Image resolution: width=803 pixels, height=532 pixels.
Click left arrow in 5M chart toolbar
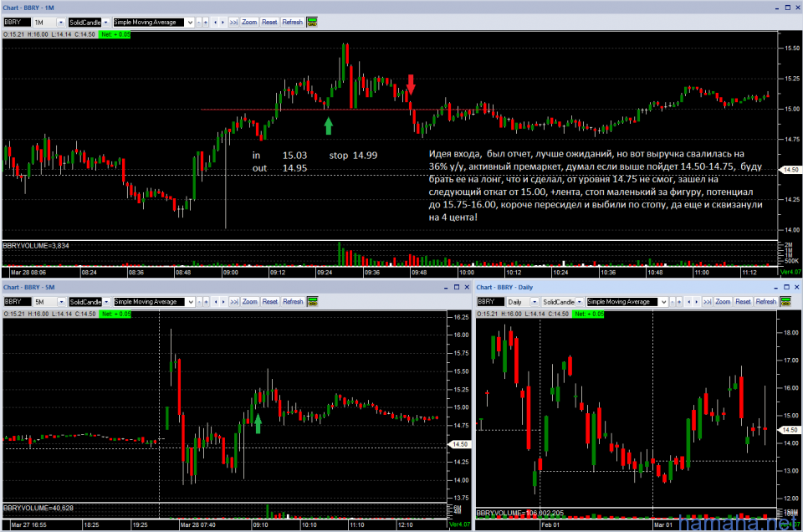coord(216,302)
